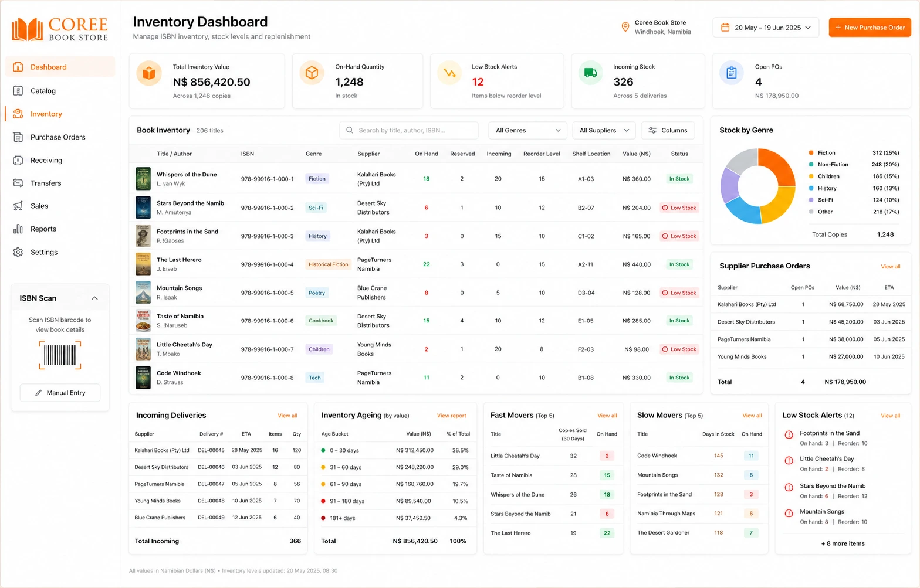The width and height of the screenshot is (920, 588).
Task: Open the All Genres dropdown
Action: pyautogui.click(x=528, y=130)
